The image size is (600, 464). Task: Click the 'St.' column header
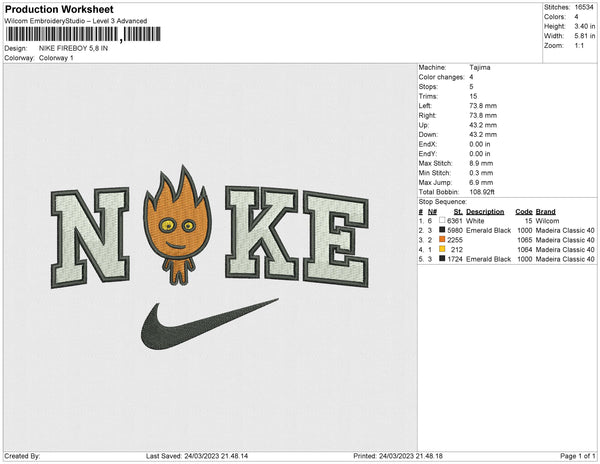[458, 212]
